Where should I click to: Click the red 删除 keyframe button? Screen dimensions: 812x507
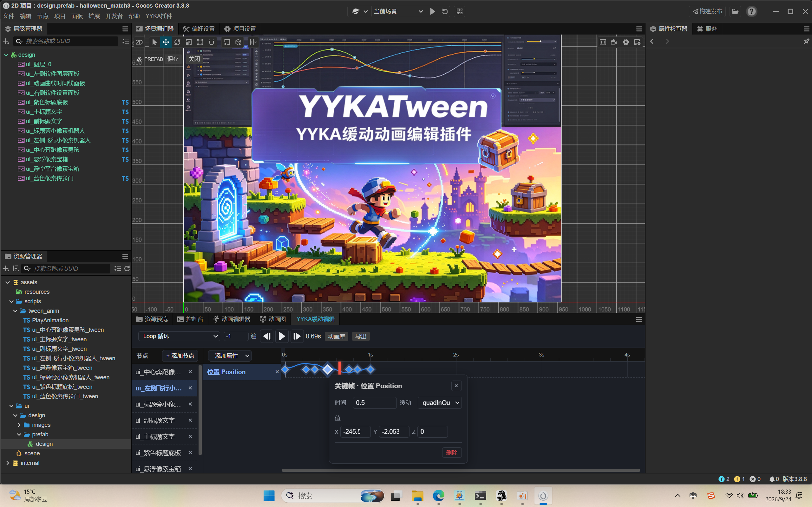[452, 453]
